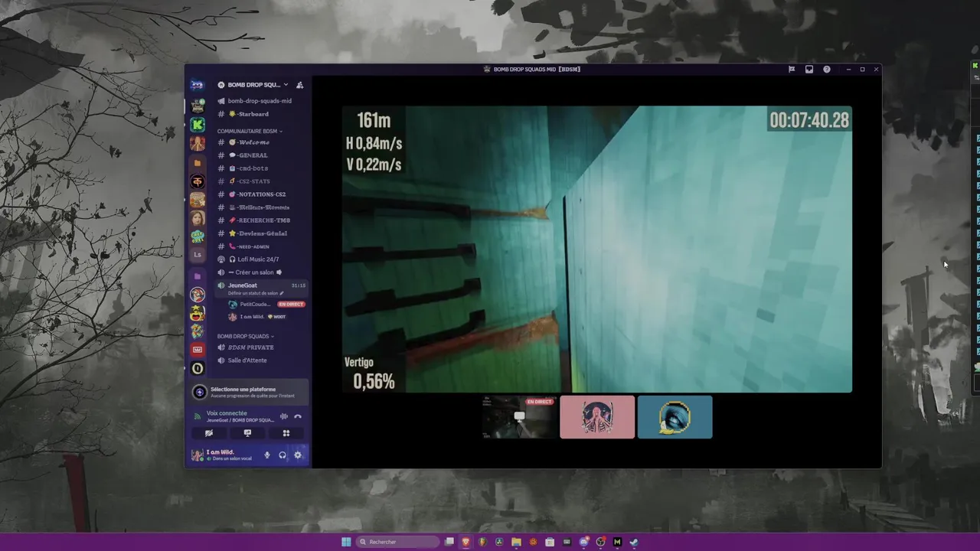Viewport: 980px width, 551px height.
Task: Expand the purple server folder
Action: click(x=198, y=276)
